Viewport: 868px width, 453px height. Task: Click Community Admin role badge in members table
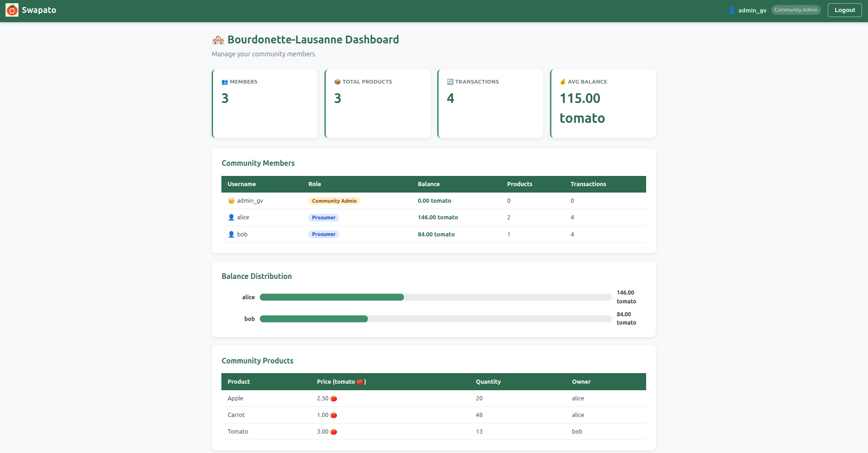(x=334, y=201)
